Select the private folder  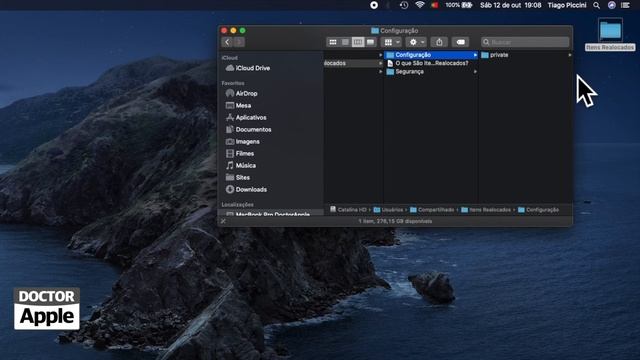[526, 55]
